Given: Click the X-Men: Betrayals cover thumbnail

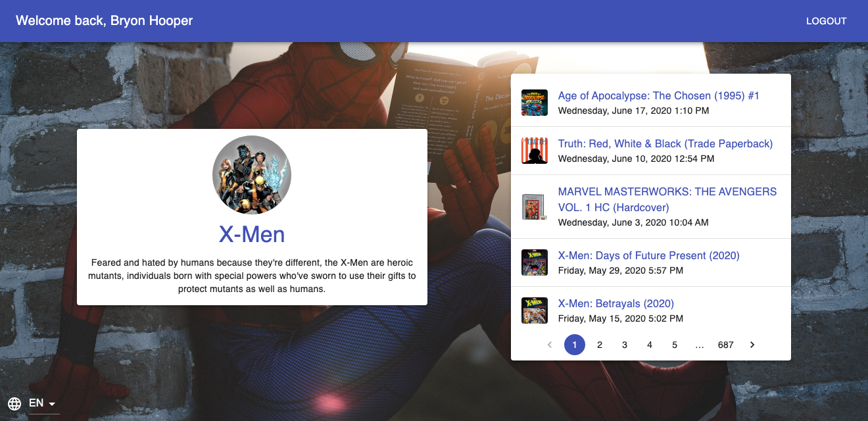Looking at the screenshot, I should (x=535, y=310).
